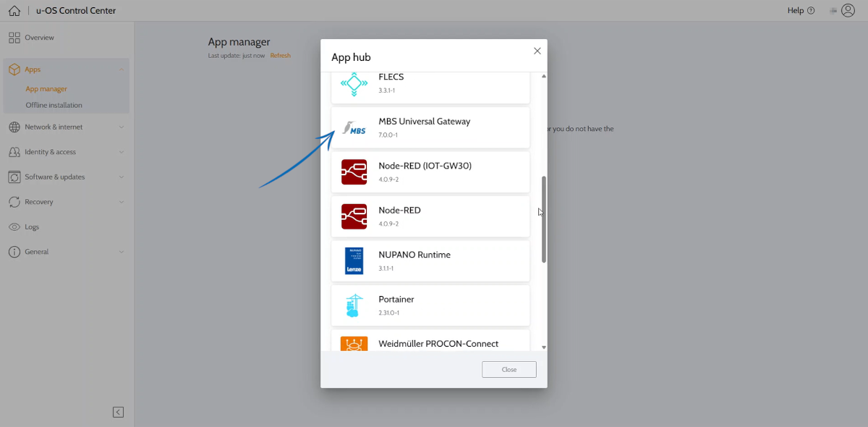Click the Portainer crane icon
The width and height of the screenshot is (868, 427).
354,305
